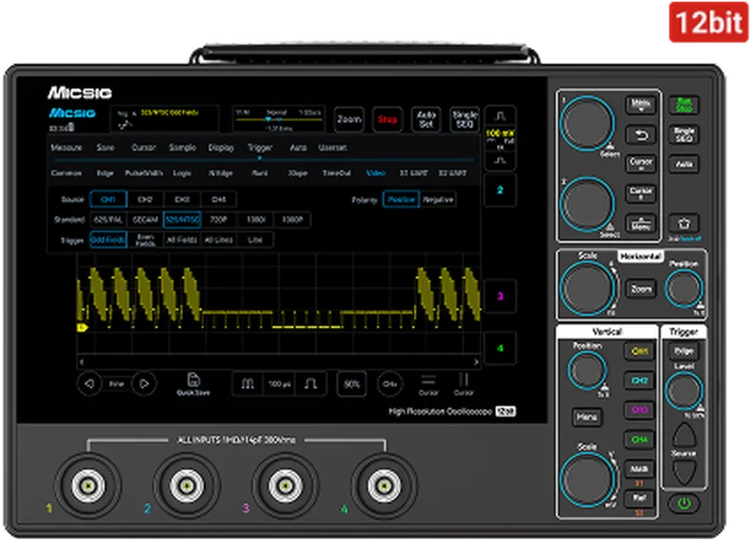Hit the trigger Edge key
This screenshot has width=756, height=539.
(x=683, y=351)
